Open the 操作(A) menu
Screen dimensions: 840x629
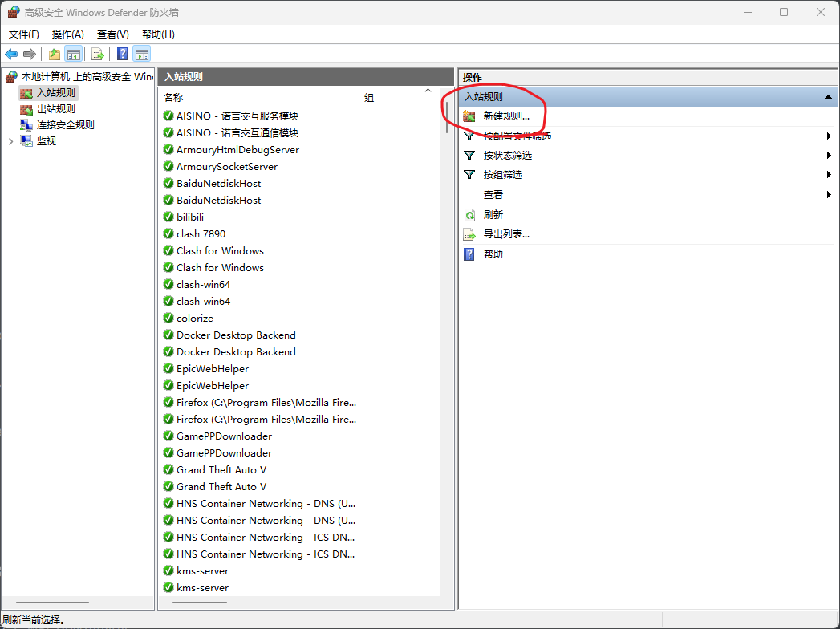click(67, 34)
